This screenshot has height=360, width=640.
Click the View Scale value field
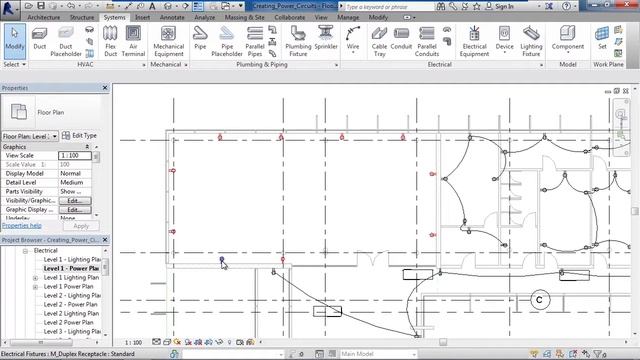tap(75, 156)
